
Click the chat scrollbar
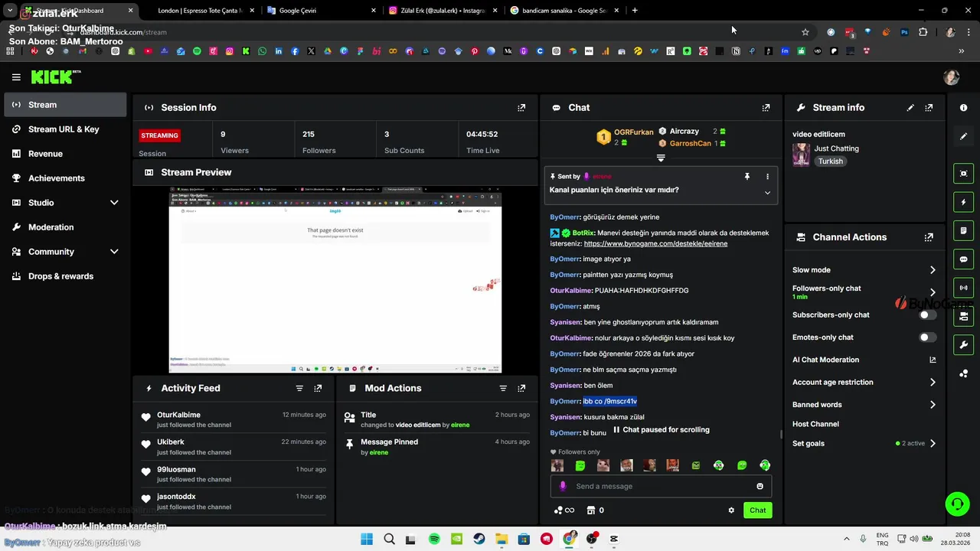coord(781,435)
